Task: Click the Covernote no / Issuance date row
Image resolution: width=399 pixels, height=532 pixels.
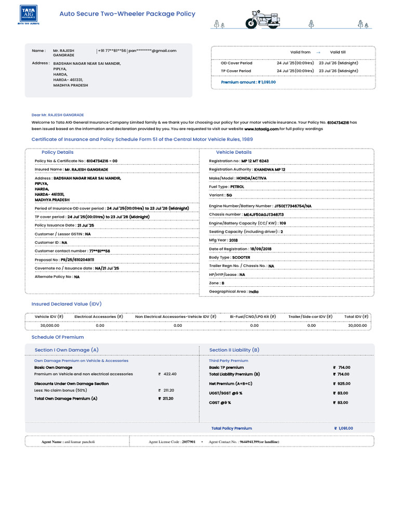Action: point(77,269)
